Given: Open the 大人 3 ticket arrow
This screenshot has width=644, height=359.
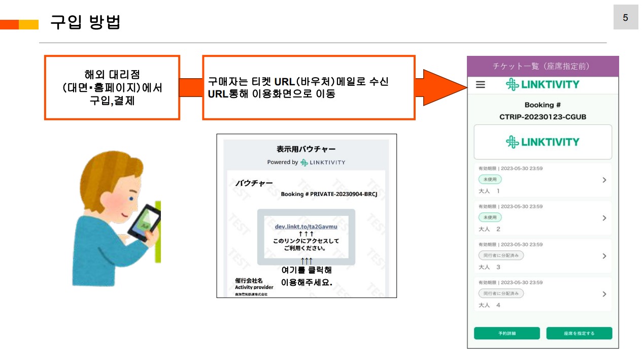Looking at the screenshot, I should click(x=604, y=256).
